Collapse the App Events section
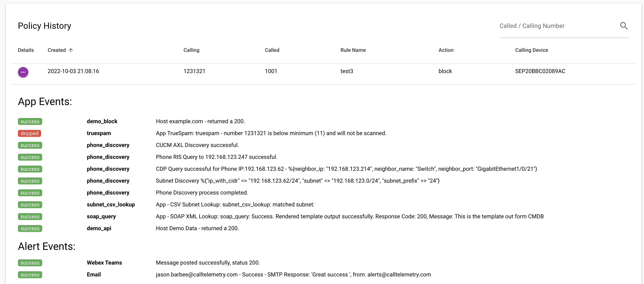 click(x=45, y=102)
